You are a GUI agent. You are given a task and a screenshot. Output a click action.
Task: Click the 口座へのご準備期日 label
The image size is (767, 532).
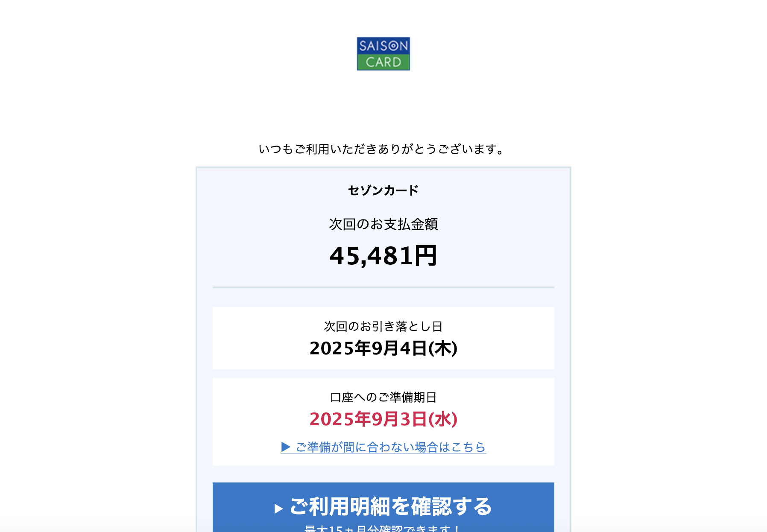[x=383, y=397]
